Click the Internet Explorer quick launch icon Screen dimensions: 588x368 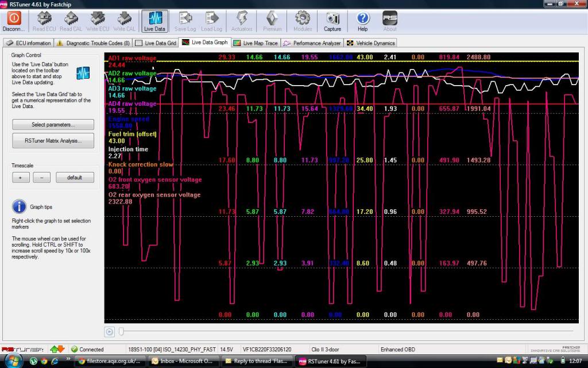coord(55,361)
